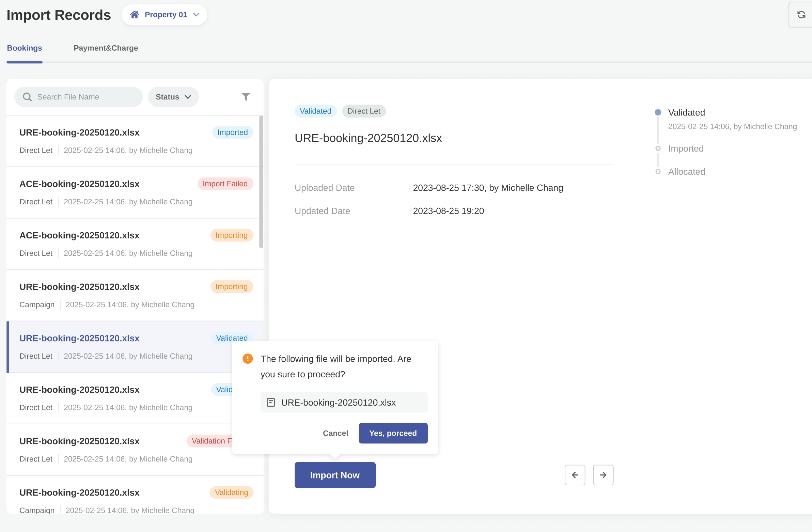
Task: Select the Bookings tab
Action: pyautogui.click(x=25, y=48)
